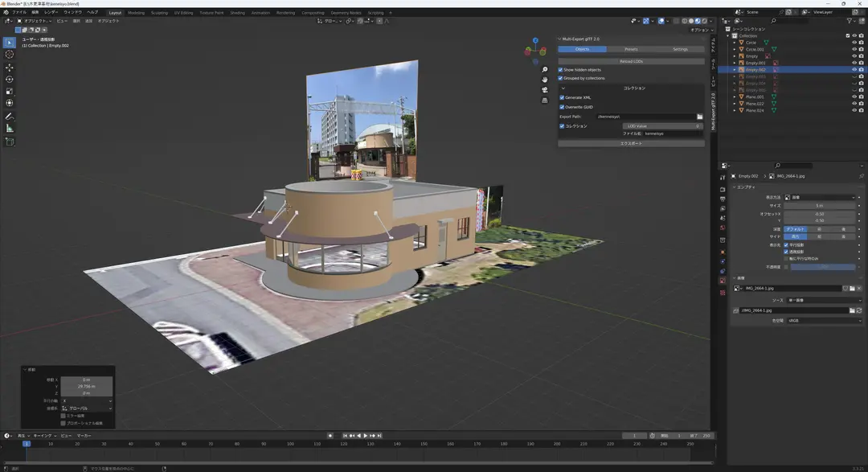Collapse the Multi-Export glTF 2.0 panel
Viewport: 868px width, 472px height.
(x=559, y=39)
